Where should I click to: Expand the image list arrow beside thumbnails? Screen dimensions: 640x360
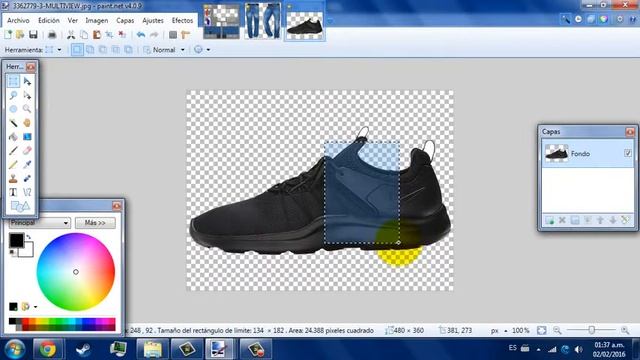[331, 20]
